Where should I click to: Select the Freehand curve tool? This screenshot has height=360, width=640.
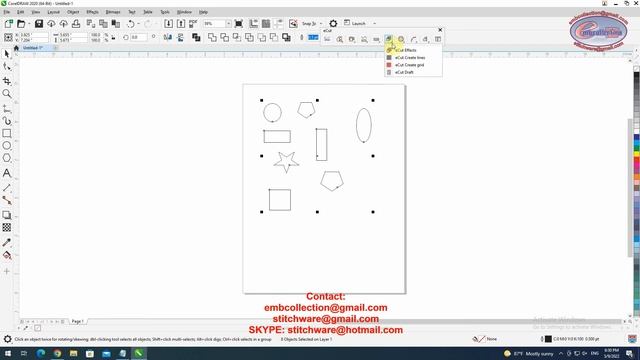[x=7, y=108]
